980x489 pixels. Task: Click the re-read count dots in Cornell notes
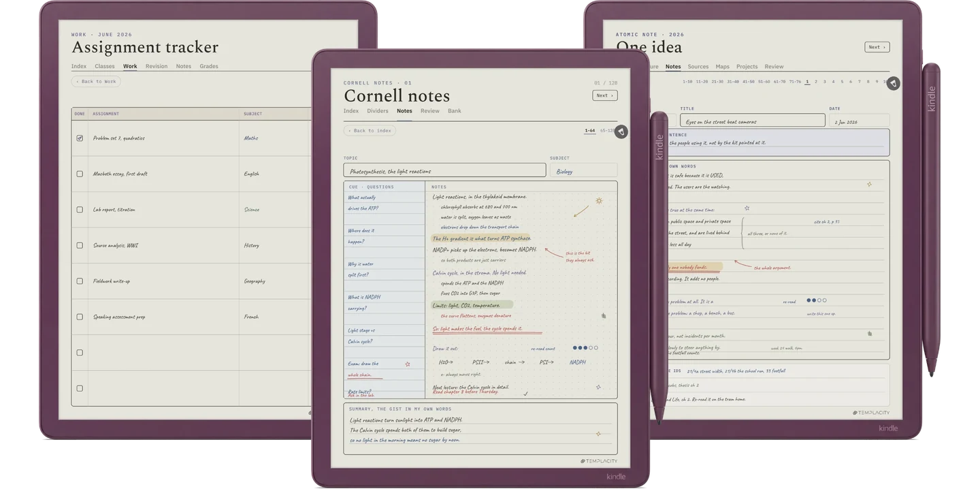pos(585,348)
